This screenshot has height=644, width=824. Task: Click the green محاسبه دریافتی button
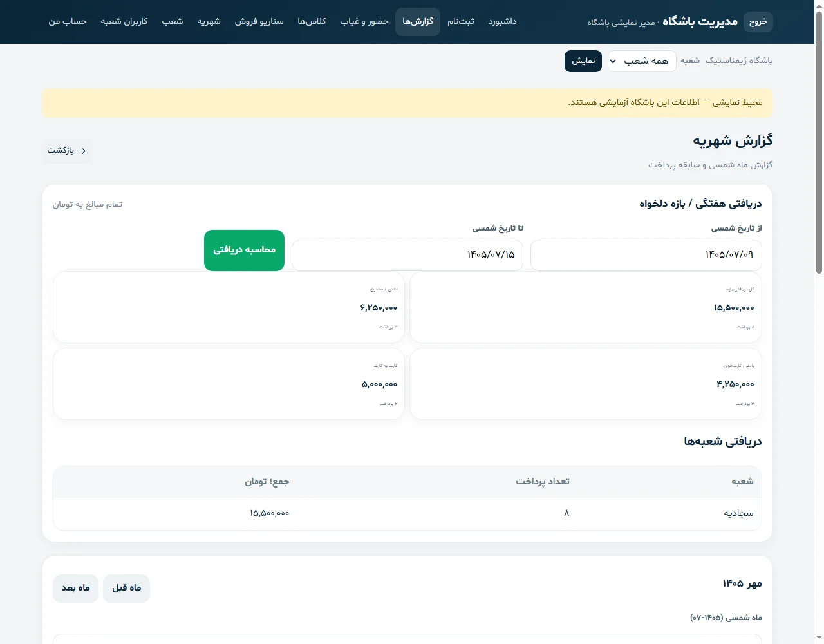pyautogui.click(x=244, y=250)
